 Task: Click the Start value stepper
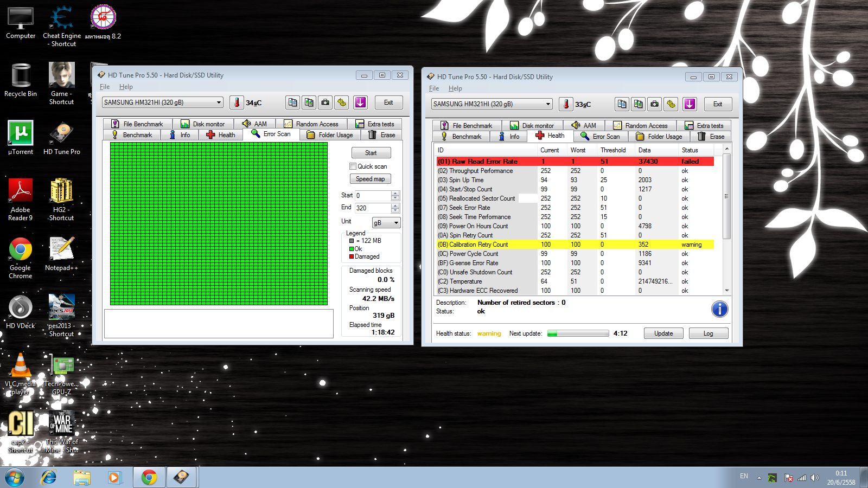[x=395, y=195]
